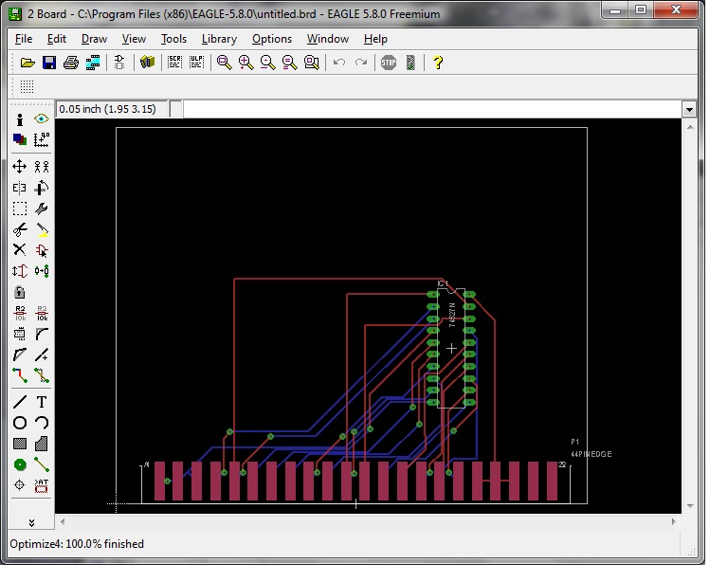Screen dimensions: 728x582
Task: Open the command line history dropdown
Action: pos(689,110)
